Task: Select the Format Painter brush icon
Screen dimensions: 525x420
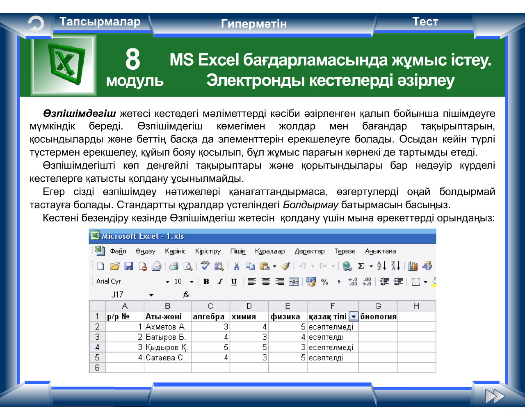Action: tap(285, 266)
